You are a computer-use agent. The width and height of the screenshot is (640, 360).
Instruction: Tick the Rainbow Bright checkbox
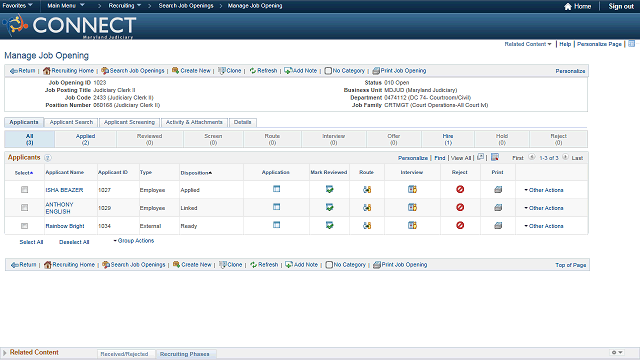tap(24, 226)
